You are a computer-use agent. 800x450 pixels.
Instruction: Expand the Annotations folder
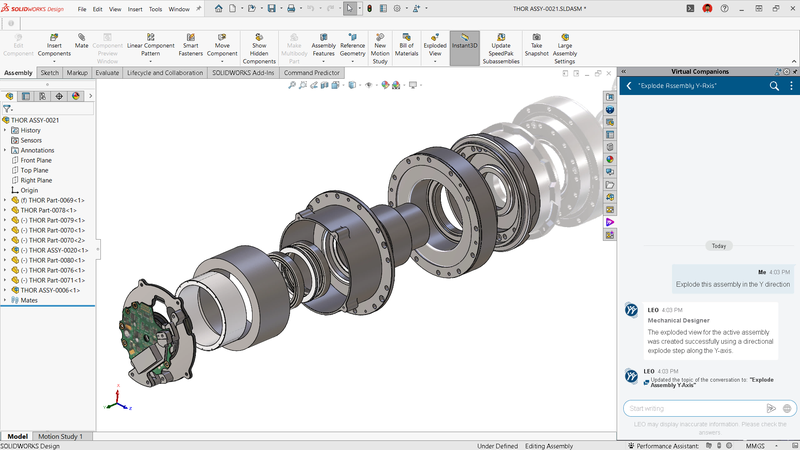pyautogui.click(x=5, y=150)
